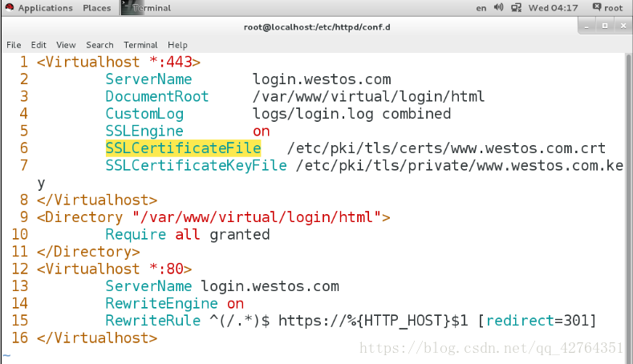Viewport: 633px width, 364px height.
Task: Click login.westos.com on line 2
Action: click(322, 79)
